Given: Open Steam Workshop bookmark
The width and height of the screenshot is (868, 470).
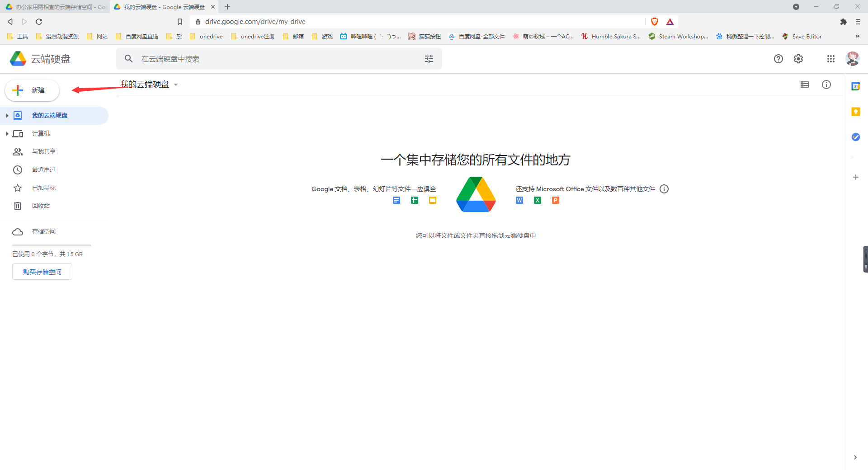Looking at the screenshot, I should (678, 37).
